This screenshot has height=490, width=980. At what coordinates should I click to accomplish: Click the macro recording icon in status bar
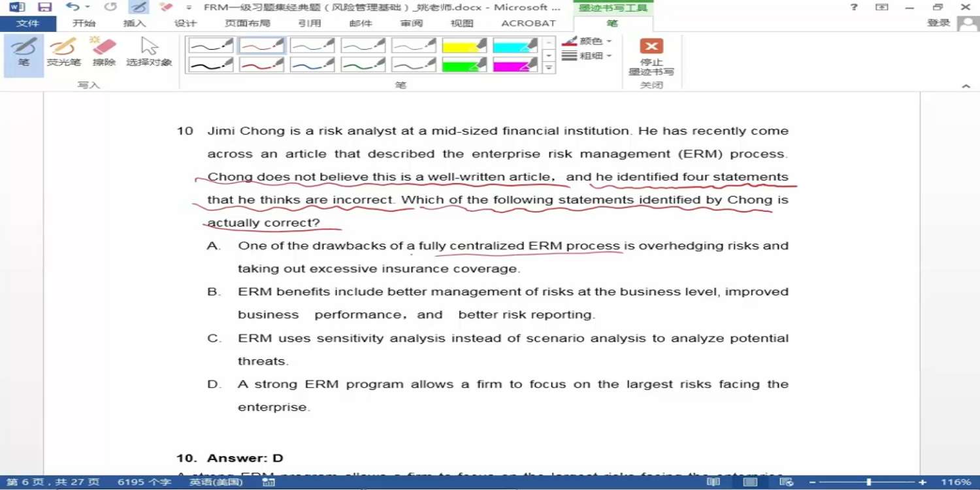click(x=269, y=482)
